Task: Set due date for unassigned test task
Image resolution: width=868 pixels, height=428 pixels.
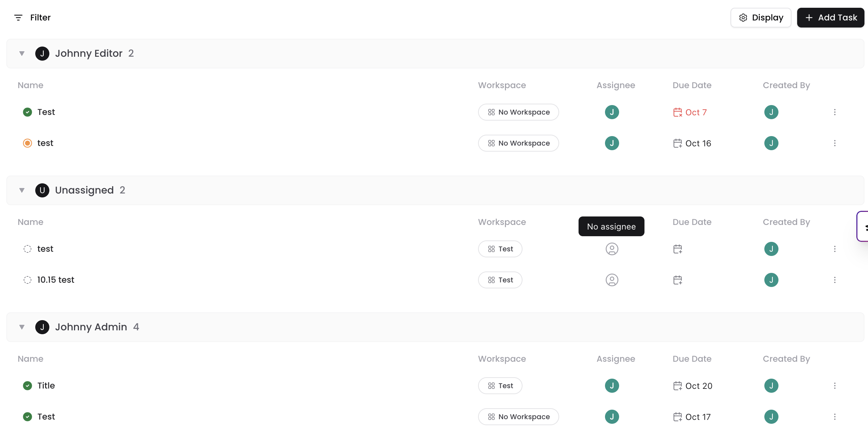Action: [x=678, y=249]
